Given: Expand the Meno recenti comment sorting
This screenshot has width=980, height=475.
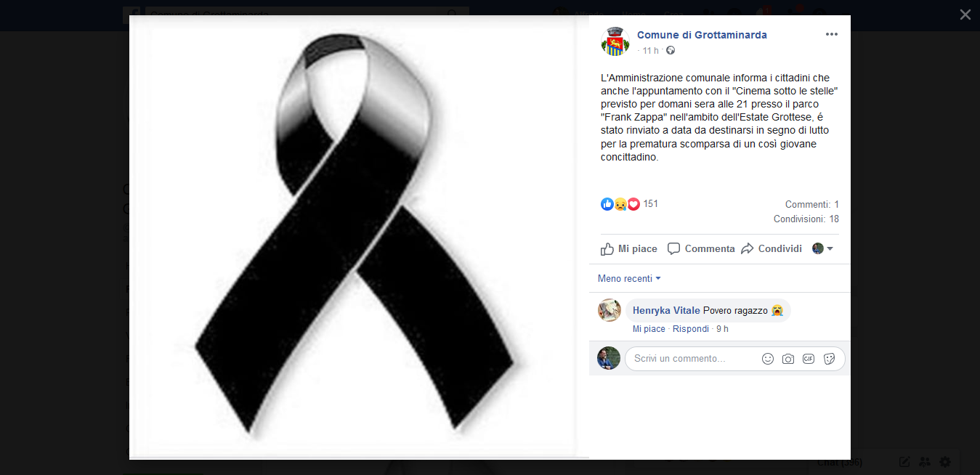Looking at the screenshot, I should [x=629, y=278].
